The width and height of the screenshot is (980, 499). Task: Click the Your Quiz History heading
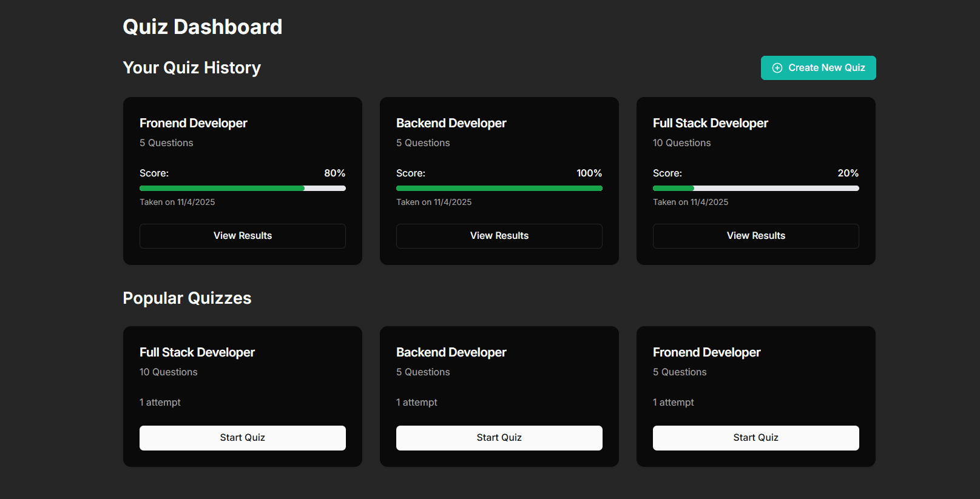coord(192,68)
